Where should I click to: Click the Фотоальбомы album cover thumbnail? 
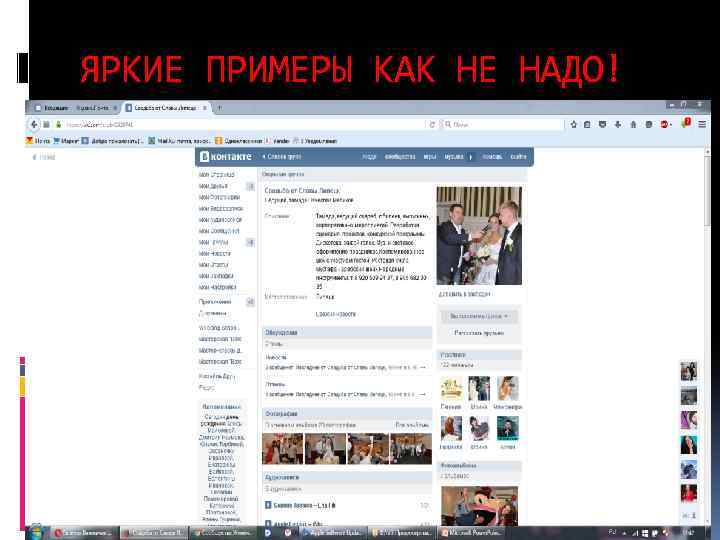point(479,506)
